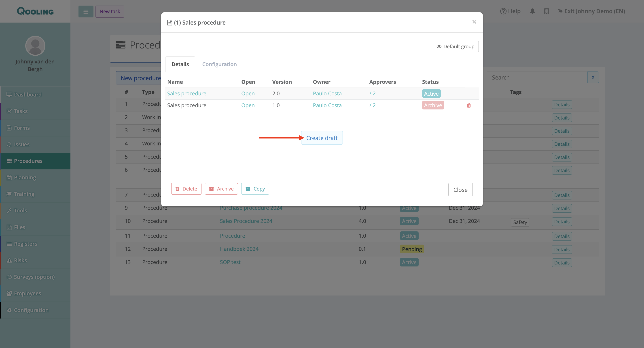Open version 2.0 via Open link
Image resolution: width=644 pixels, height=348 pixels.
click(248, 93)
